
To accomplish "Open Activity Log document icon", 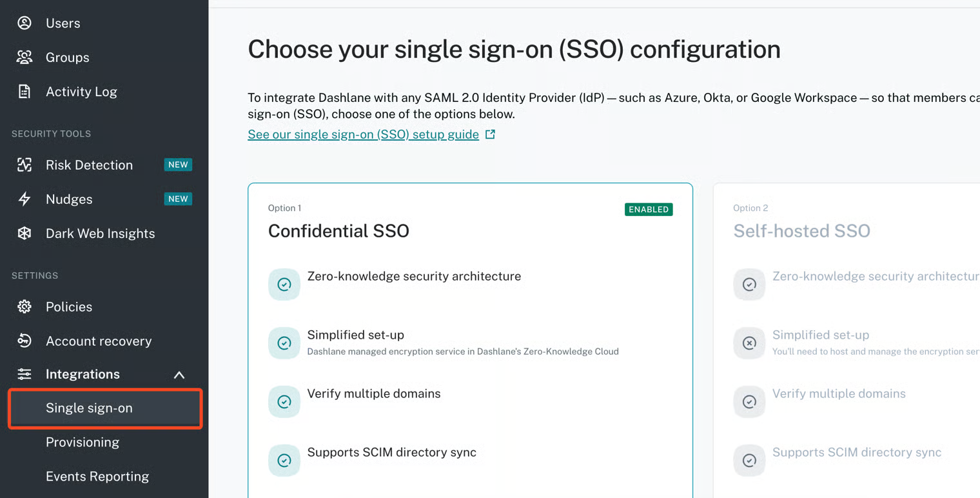I will point(24,92).
